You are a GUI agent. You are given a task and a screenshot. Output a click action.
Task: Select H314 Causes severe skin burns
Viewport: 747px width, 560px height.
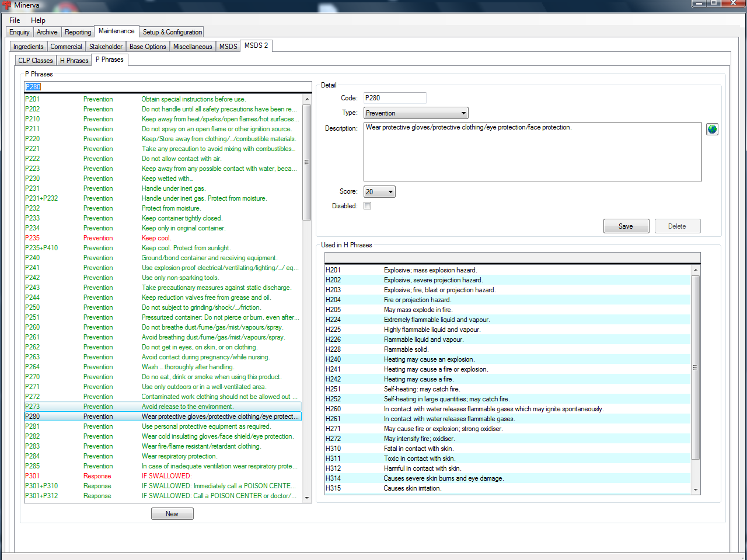[x=508, y=478]
